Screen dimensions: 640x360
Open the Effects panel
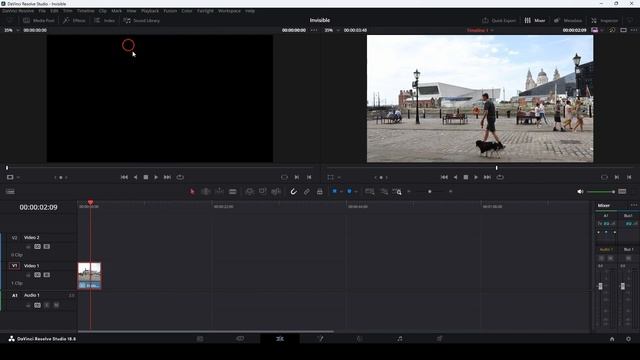tap(74, 20)
